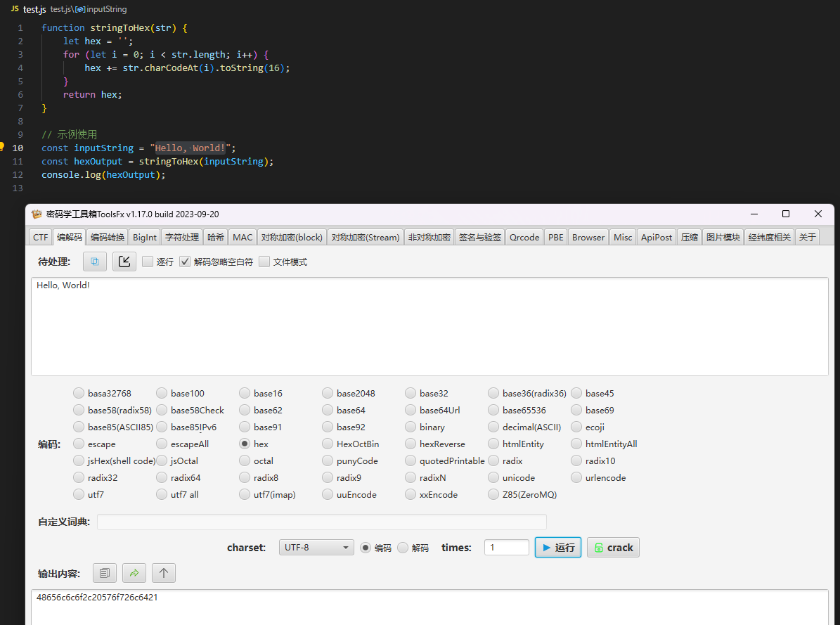The image size is (840, 625).
Task: Enable the 文件模式 checkbox
Action: point(264,262)
